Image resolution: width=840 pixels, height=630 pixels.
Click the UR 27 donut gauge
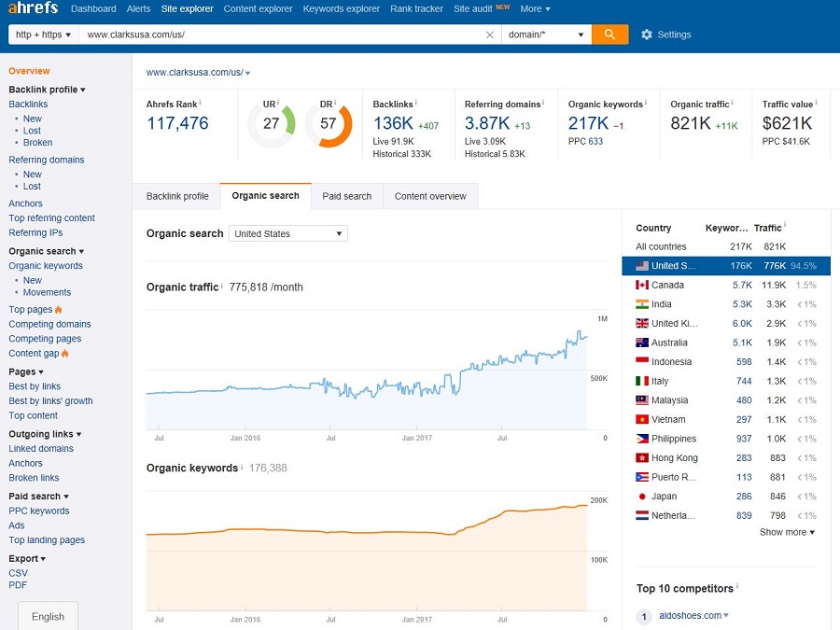pos(271,124)
